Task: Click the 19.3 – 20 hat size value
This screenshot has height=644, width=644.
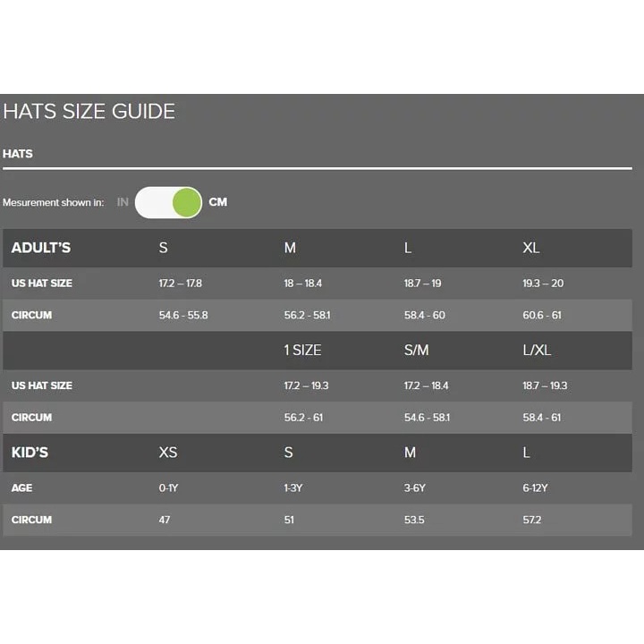Action: point(543,284)
